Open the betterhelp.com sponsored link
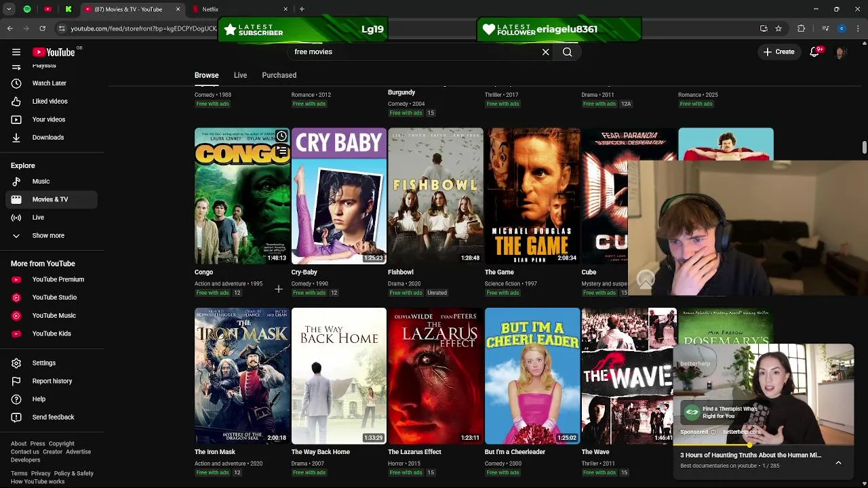The image size is (868, 488). (x=741, y=432)
